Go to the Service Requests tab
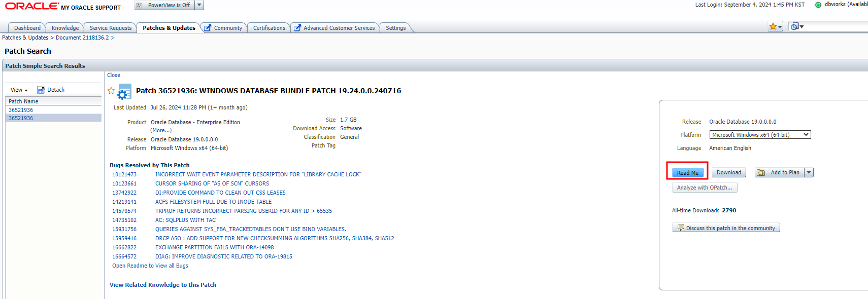This screenshot has width=868, height=299. tap(111, 28)
